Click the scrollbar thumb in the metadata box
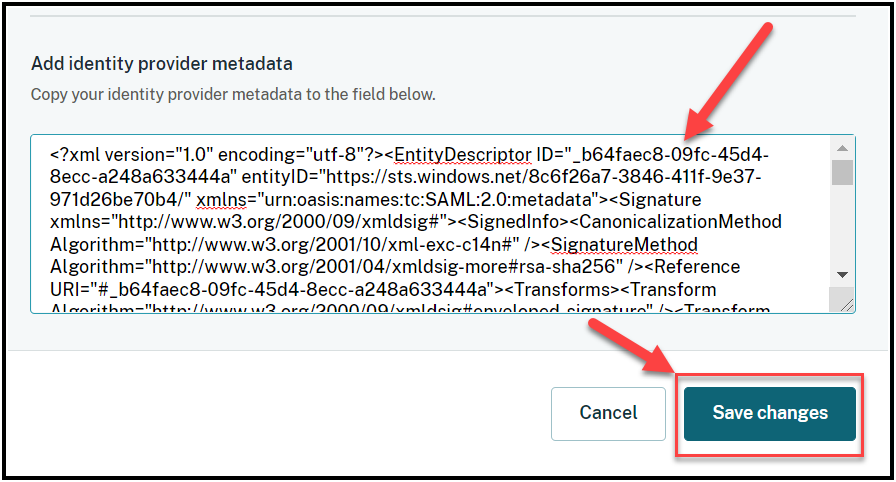The image size is (896, 482). tap(842, 172)
